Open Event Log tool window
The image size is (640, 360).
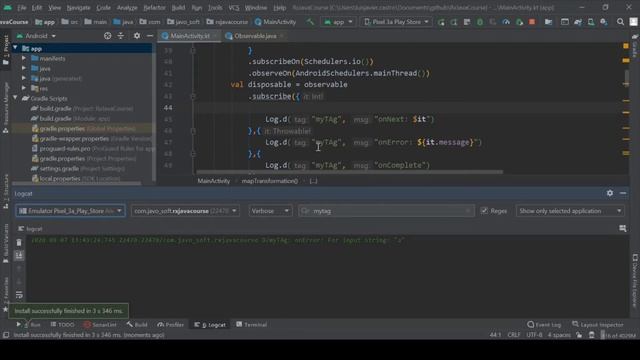pos(544,325)
